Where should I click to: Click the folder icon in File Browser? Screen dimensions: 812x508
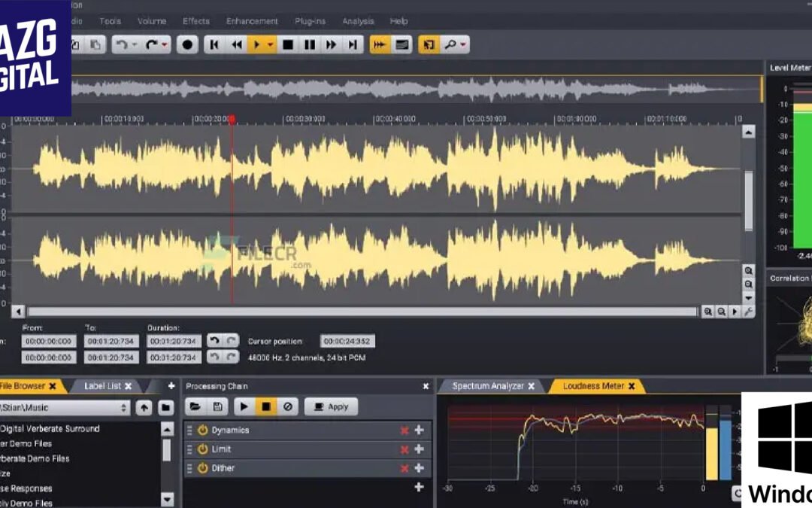point(165,407)
